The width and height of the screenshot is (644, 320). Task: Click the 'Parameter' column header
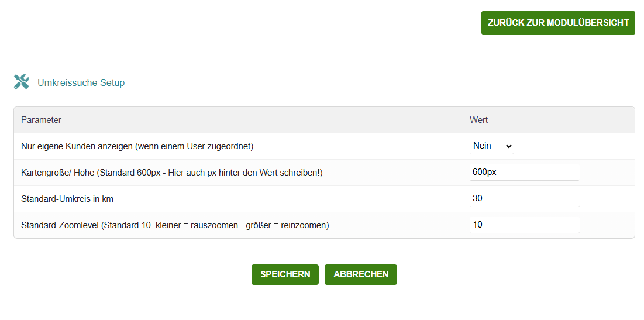(41, 120)
